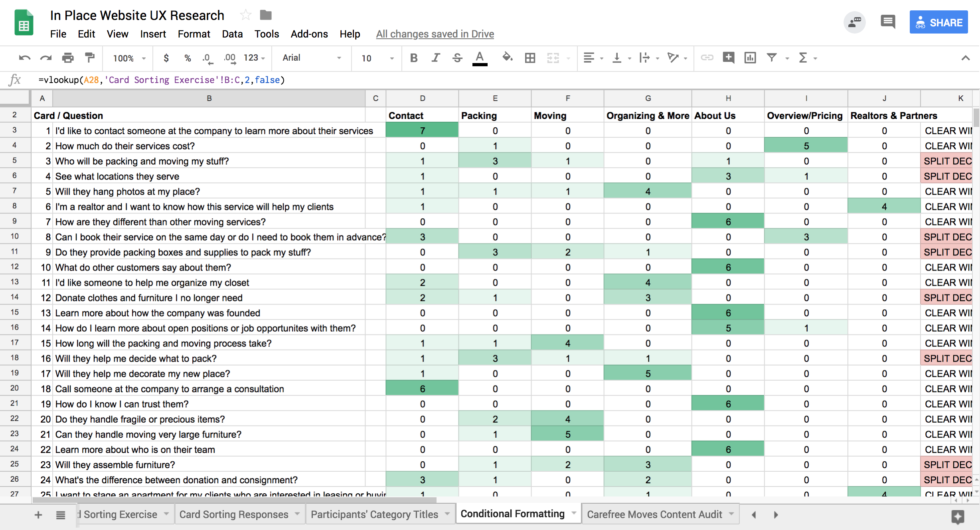The height and width of the screenshot is (530, 980).
Task: Click the Explore button icon
Action: (x=958, y=517)
